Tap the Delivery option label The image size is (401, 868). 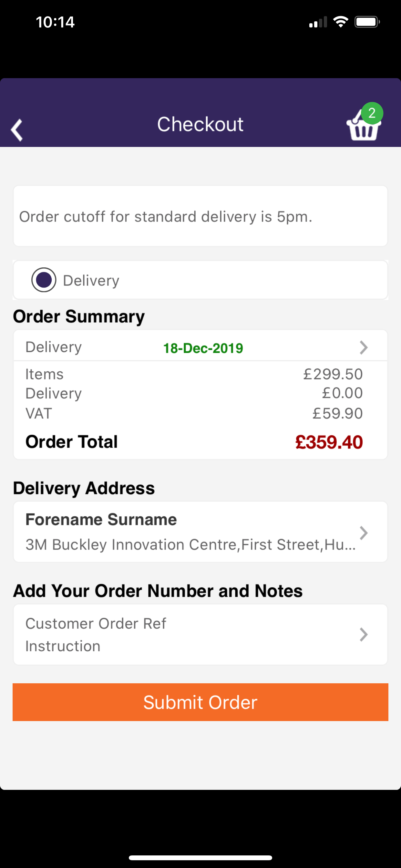[x=91, y=281]
